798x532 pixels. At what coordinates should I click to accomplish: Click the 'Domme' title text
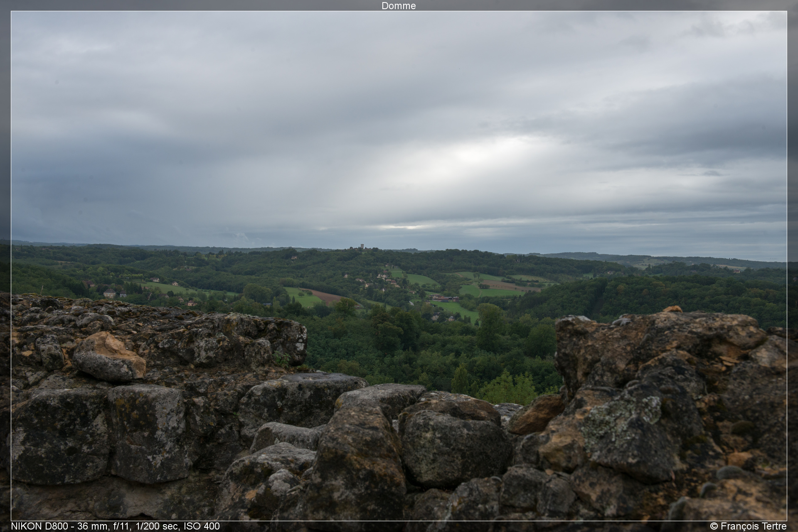pos(399,6)
